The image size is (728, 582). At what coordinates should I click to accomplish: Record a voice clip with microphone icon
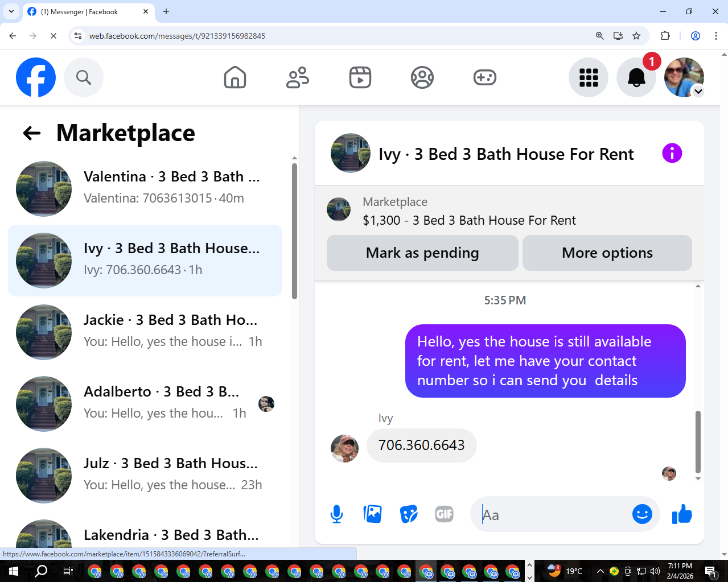(337, 514)
